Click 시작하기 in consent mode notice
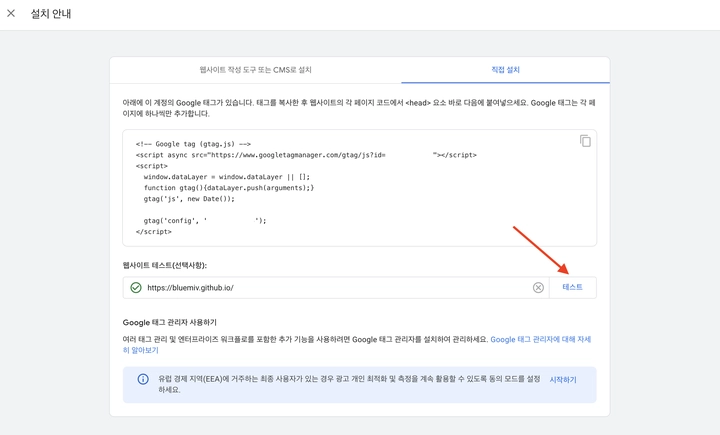This screenshot has width=720, height=435. (563, 379)
